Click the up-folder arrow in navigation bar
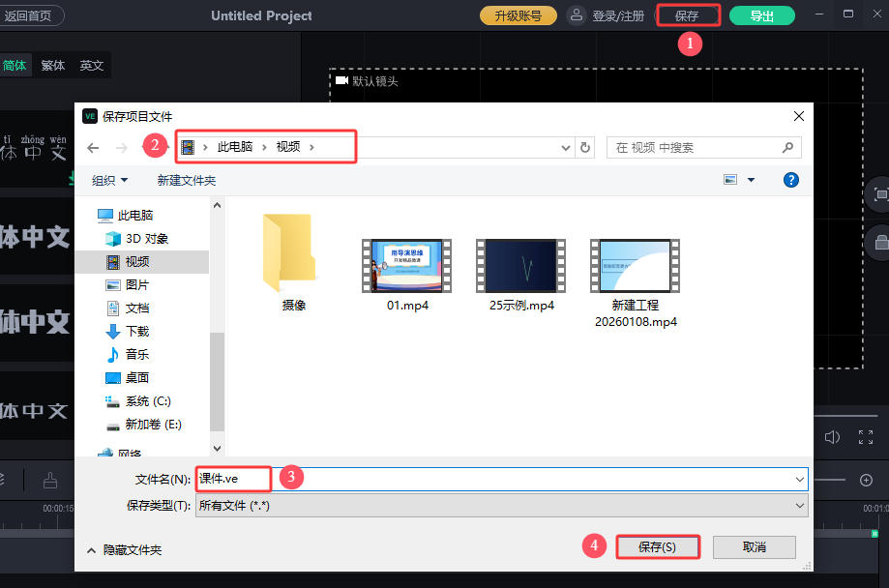The width and height of the screenshot is (889, 588). (157, 147)
